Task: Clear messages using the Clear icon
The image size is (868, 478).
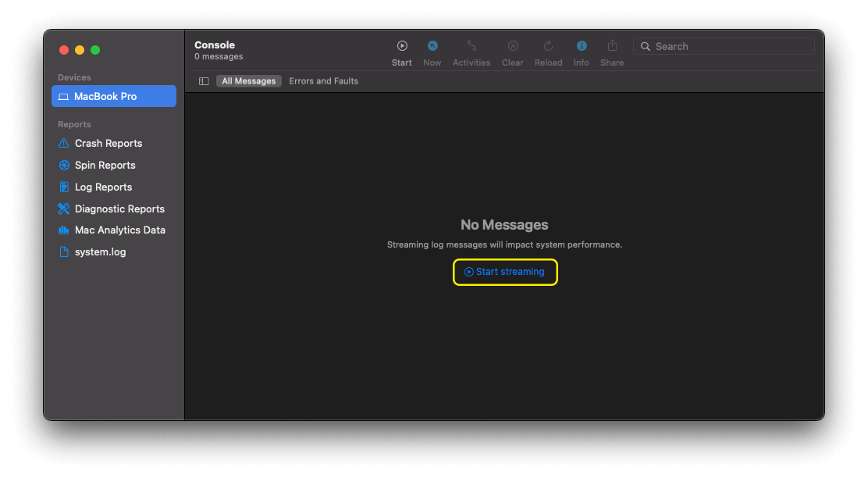Action: pyautogui.click(x=513, y=46)
